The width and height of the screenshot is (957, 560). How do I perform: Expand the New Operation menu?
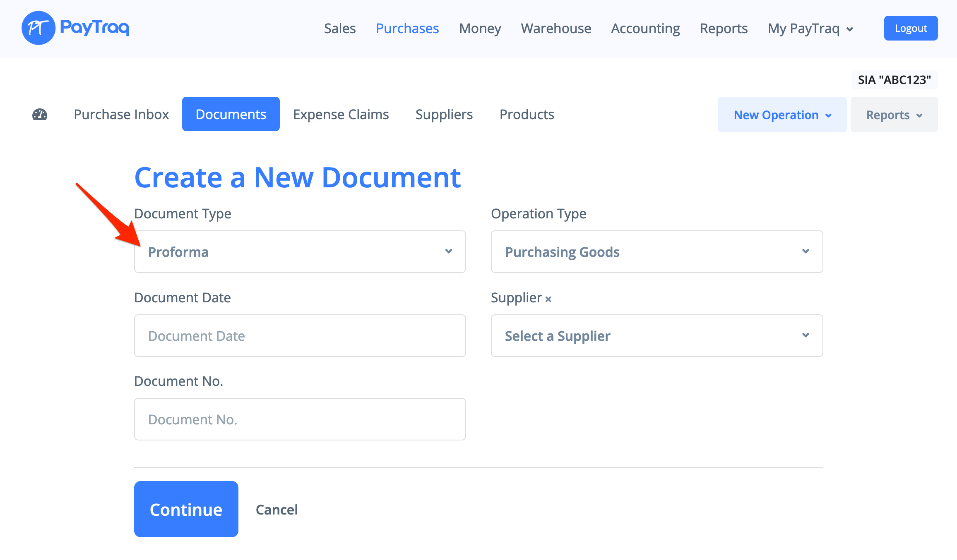[782, 115]
